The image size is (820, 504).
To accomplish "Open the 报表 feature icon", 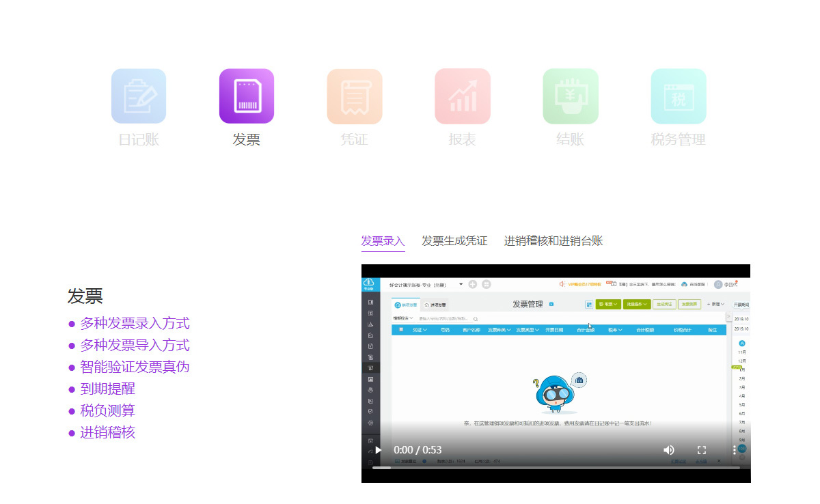I will [462, 96].
